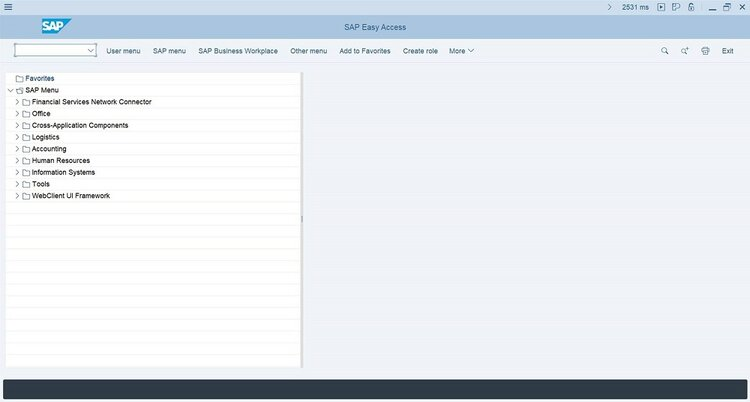This screenshot has height=402, width=750.
Task: Expand the Tools node
Action: click(17, 184)
